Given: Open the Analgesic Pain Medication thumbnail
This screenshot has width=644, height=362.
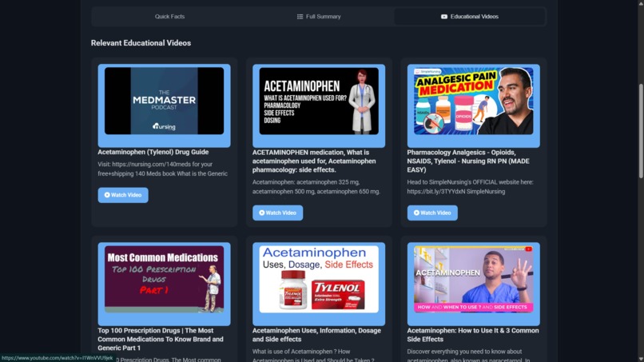Looking at the screenshot, I should click(474, 101).
